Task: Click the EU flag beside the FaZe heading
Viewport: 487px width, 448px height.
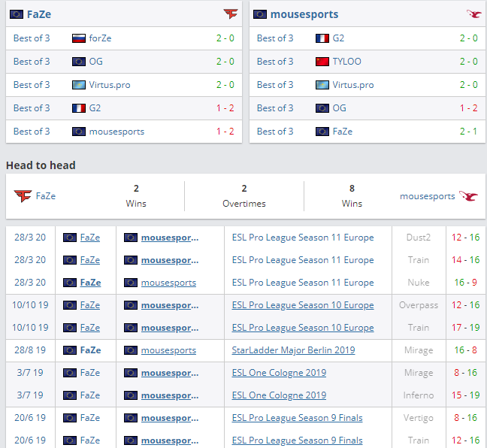Action: 16,14
